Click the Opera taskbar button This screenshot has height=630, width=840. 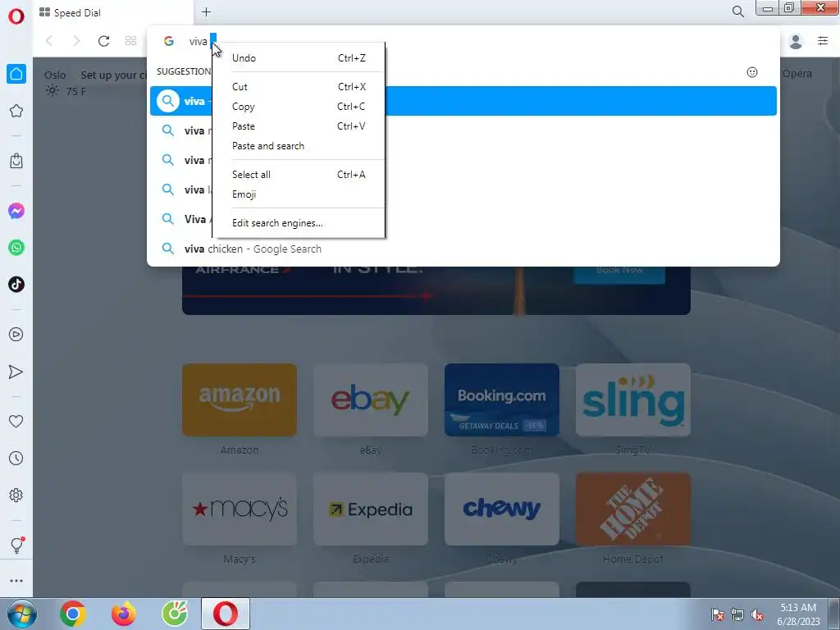pyautogui.click(x=226, y=614)
